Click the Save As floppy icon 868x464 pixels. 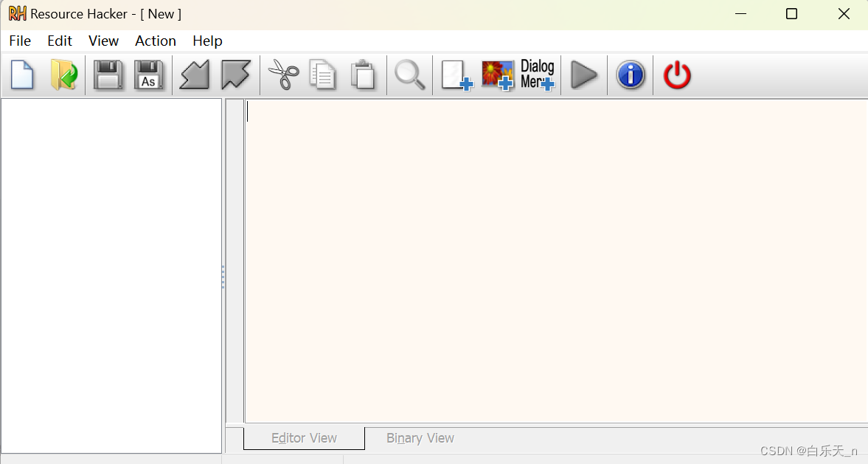click(x=149, y=75)
